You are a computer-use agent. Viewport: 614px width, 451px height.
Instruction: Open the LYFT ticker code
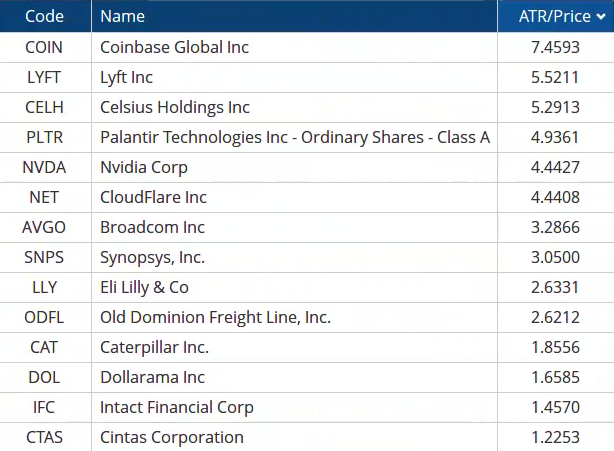tap(44, 77)
